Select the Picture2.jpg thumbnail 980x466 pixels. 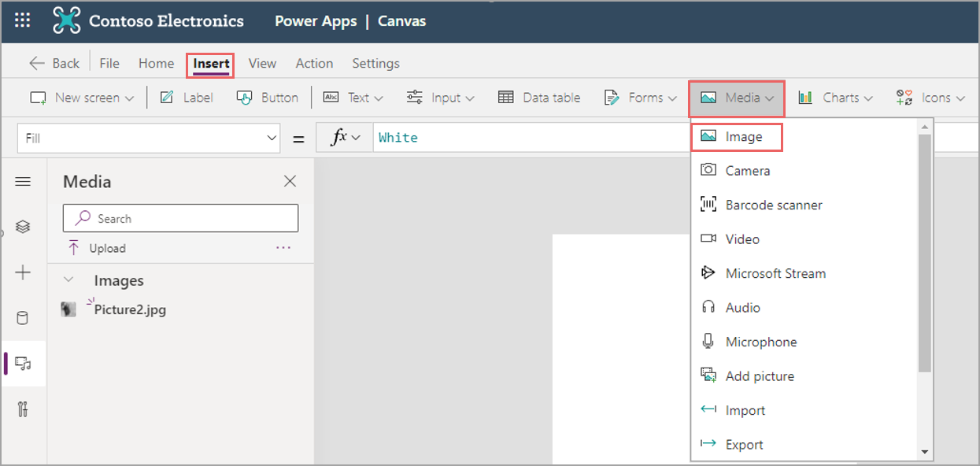(x=69, y=309)
